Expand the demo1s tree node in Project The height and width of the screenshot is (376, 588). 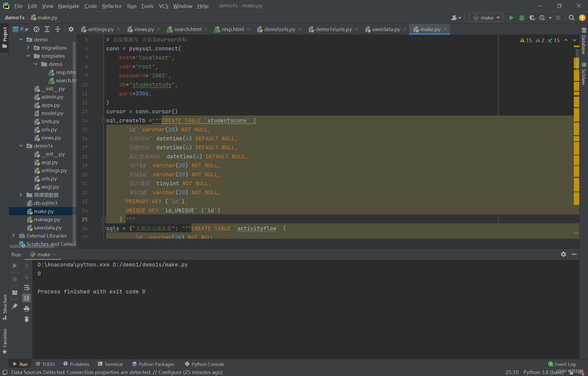21,146
